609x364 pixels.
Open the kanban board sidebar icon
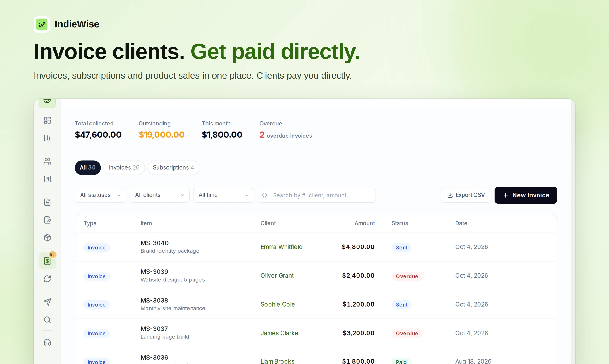point(47,179)
